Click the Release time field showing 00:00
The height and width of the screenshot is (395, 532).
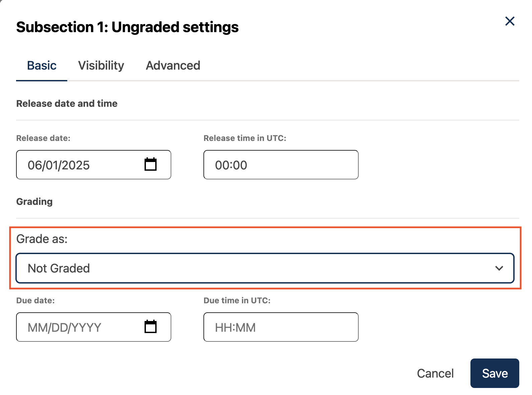tap(280, 165)
